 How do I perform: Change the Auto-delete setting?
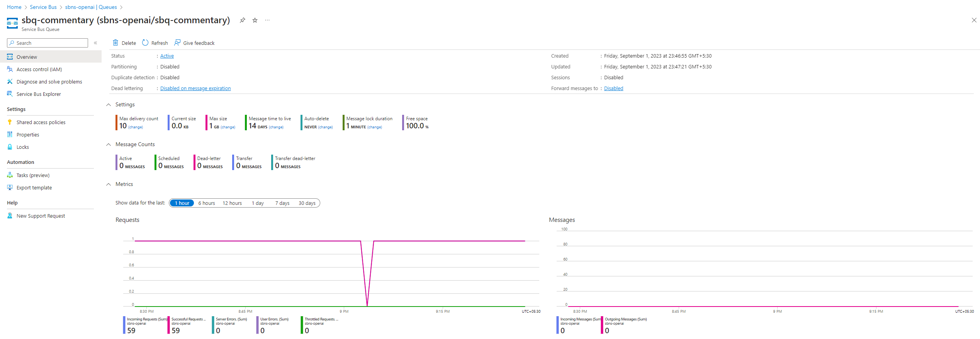(325, 127)
